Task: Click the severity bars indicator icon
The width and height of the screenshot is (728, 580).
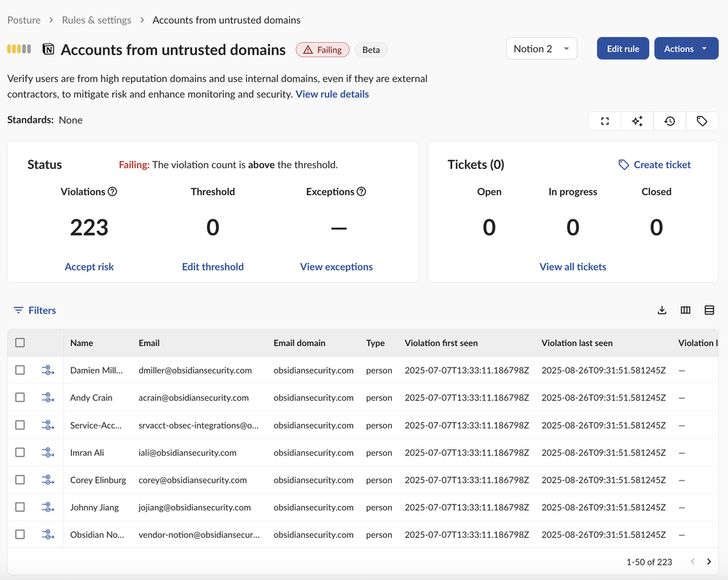Action: [x=19, y=49]
